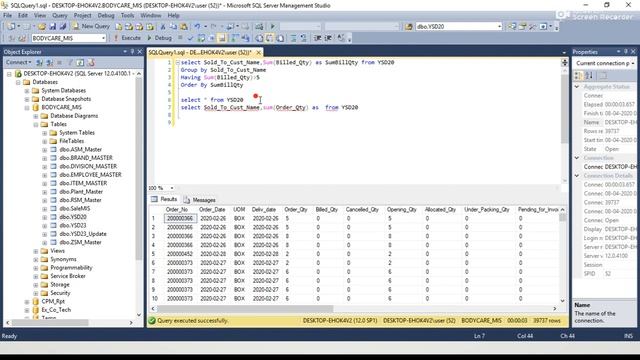Click the Save disk icon in toolbar
The height and width of the screenshot is (360, 640).
click(52, 27)
